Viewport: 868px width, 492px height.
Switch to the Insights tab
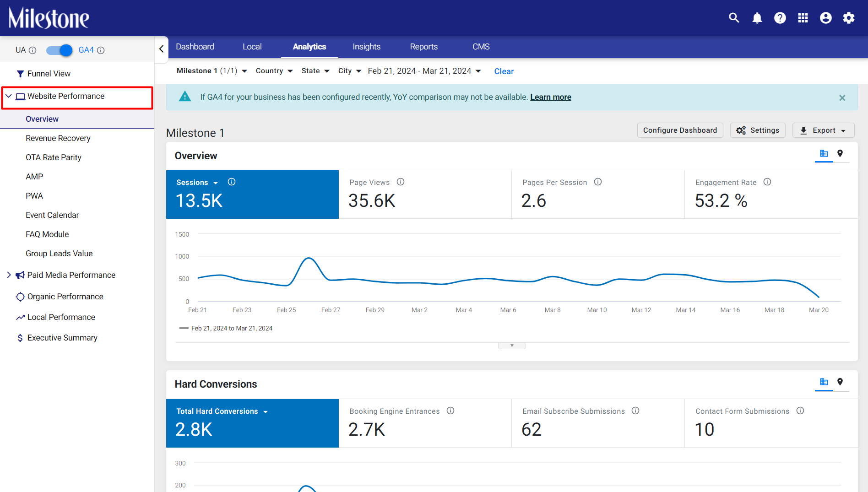point(367,47)
